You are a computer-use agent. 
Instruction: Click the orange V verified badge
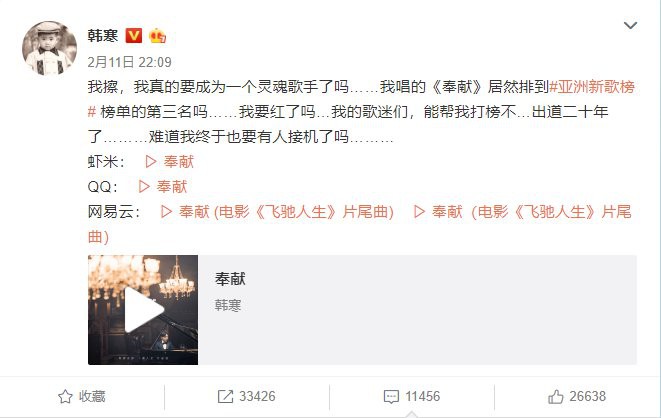point(134,35)
